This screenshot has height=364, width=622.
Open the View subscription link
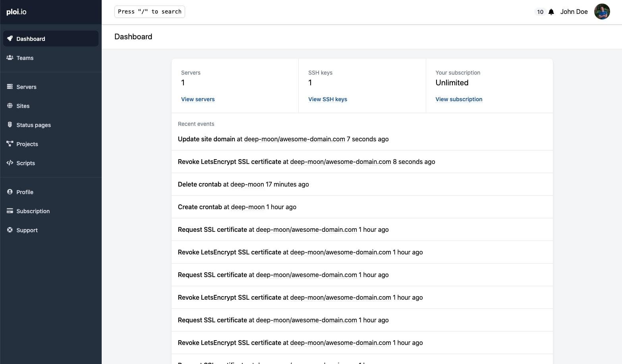(x=459, y=99)
